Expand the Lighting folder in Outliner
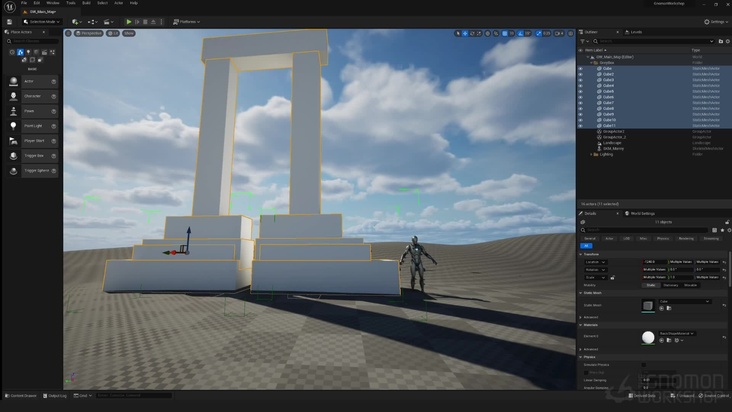Image resolution: width=732 pixels, height=412 pixels. click(x=591, y=154)
